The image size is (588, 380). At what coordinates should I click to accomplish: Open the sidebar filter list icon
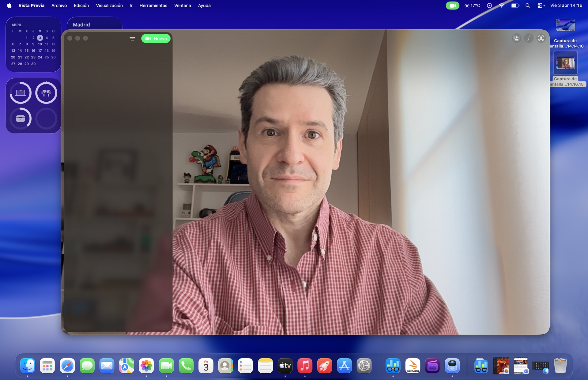[132, 39]
